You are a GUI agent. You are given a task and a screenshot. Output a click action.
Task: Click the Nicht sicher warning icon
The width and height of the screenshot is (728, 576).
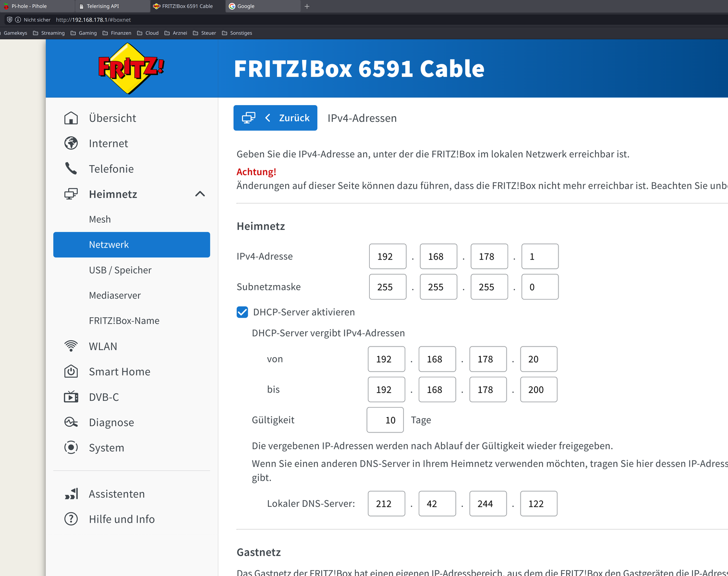coord(18,20)
